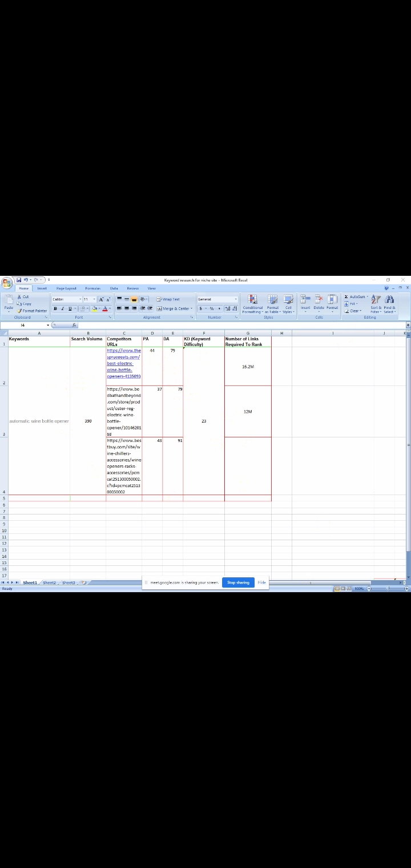Open the Sheet2 worksheet tab

coord(50,582)
